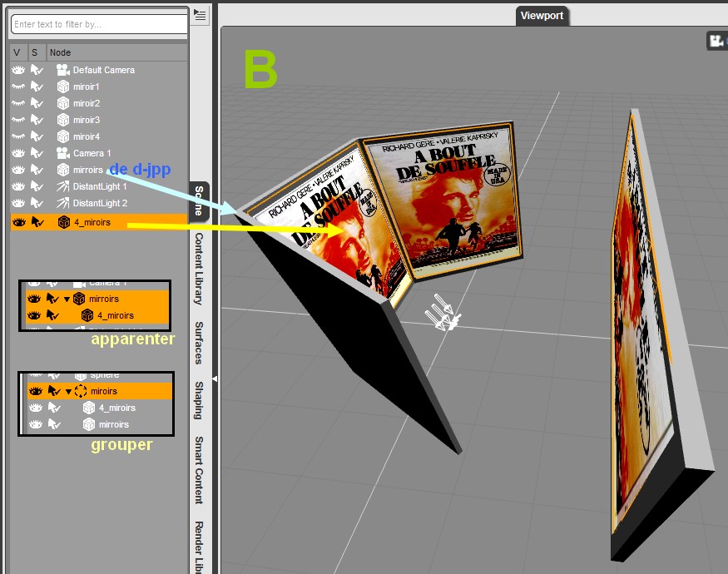Screen dimensions: 728x574
Task: Select the 'DistantLight 2' label
Action: (101, 204)
